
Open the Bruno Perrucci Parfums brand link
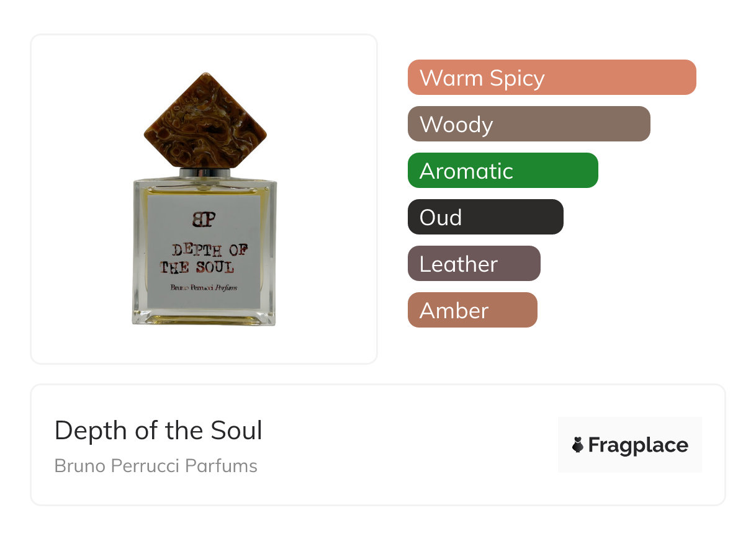click(156, 466)
